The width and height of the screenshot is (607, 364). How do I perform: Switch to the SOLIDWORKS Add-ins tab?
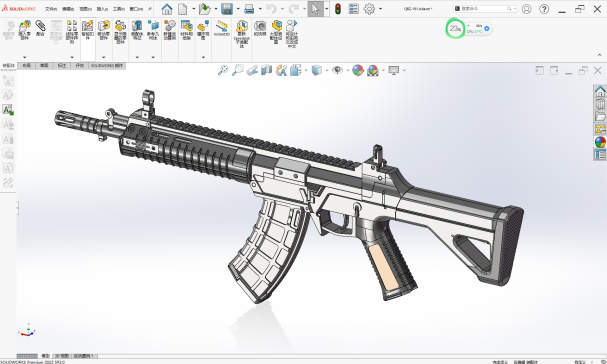point(106,66)
